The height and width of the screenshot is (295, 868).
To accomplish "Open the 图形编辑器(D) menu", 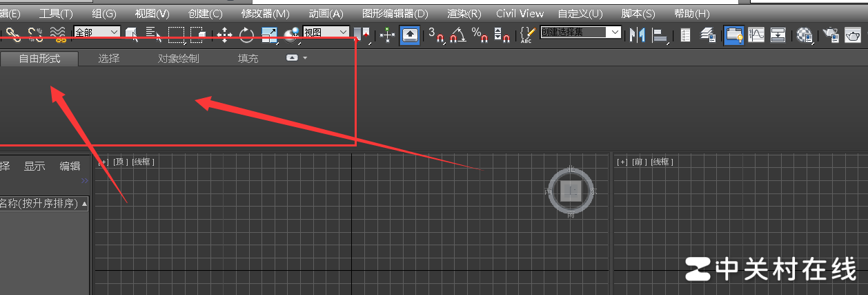I will point(395,13).
